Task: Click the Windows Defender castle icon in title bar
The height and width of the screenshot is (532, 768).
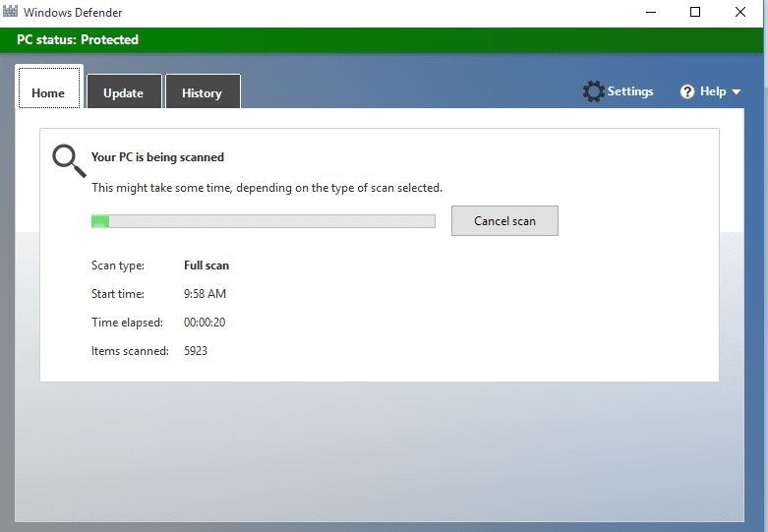Action: [x=13, y=12]
